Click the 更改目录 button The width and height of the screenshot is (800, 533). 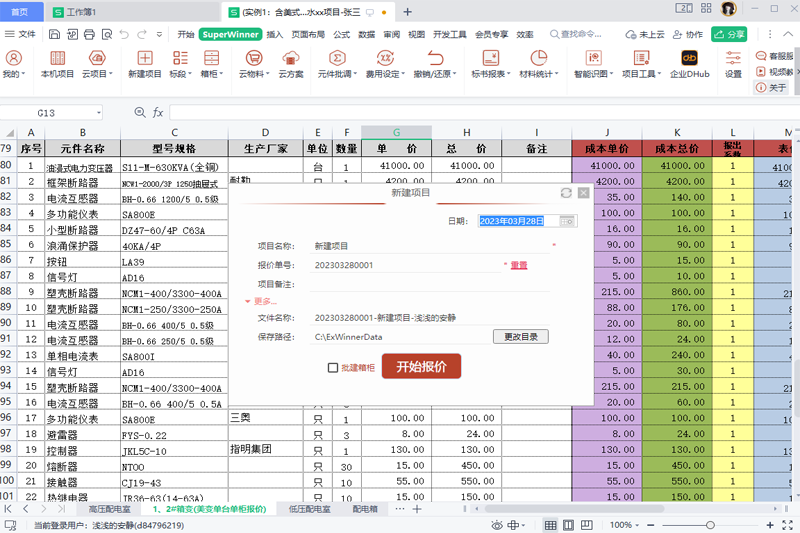pyautogui.click(x=520, y=337)
